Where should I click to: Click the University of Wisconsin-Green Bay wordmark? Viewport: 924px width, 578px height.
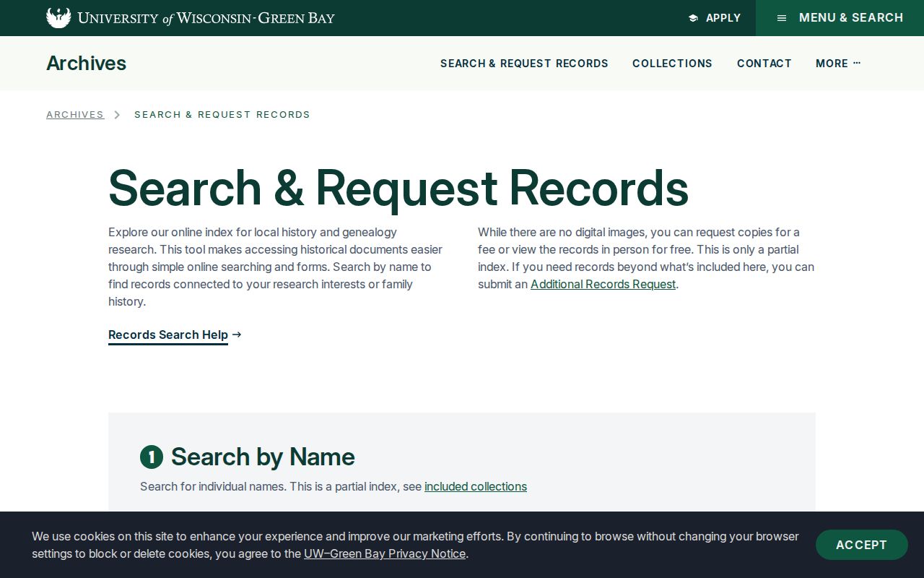[206, 18]
